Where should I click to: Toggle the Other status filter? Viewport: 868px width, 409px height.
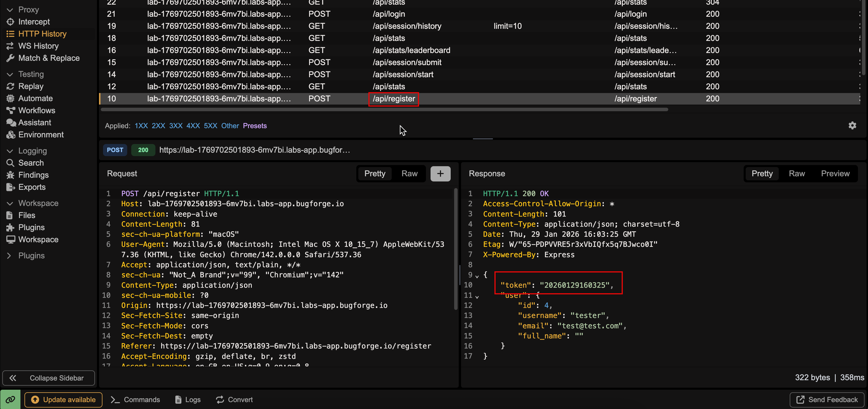(x=230, y=126)
